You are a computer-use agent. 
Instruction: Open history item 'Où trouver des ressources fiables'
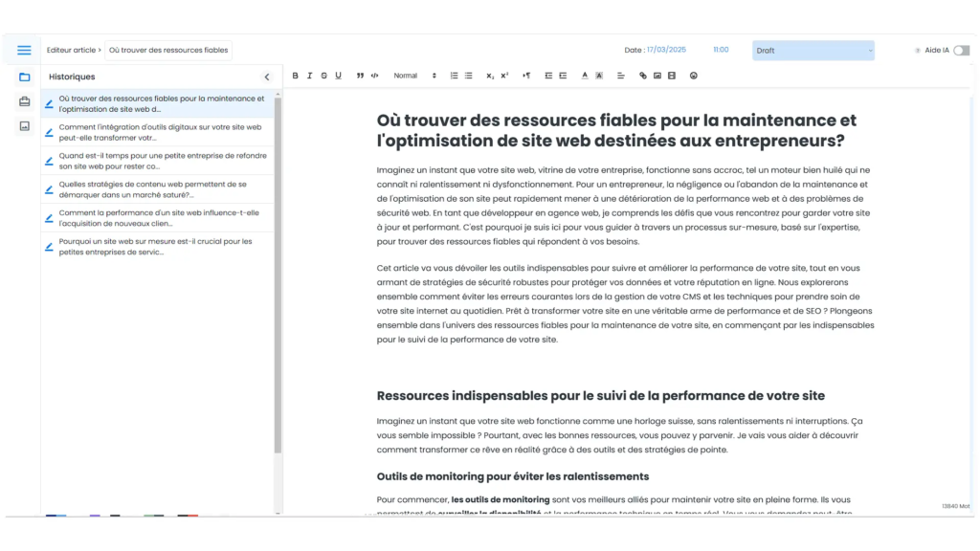pyautogui.click(x=158, y=103)
